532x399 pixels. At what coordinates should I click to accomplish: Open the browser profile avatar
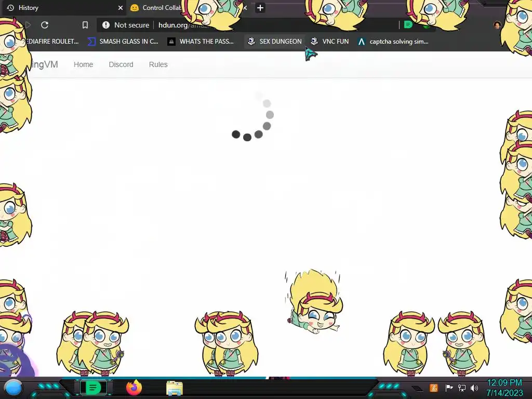(x=497, y=25)
